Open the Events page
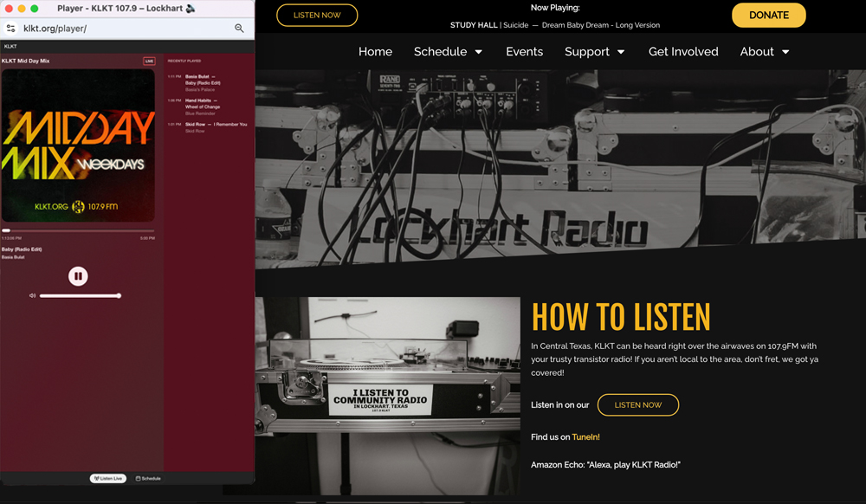 pos(524,52)
